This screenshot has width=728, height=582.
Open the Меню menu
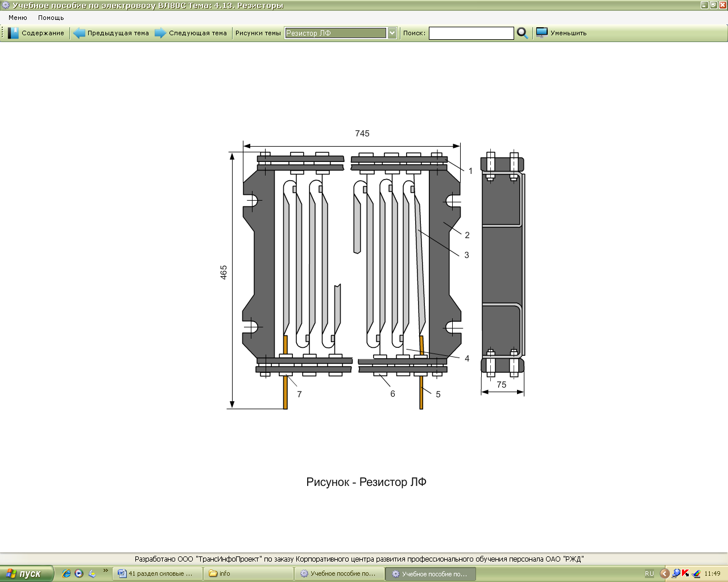pos(18,18)
